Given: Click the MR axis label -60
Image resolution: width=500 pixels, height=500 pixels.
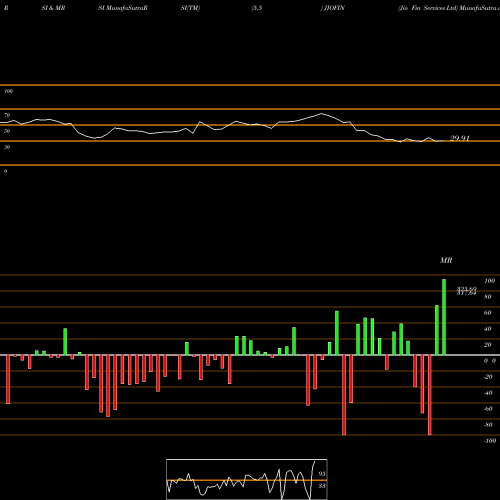Looking at the screenshot, I should click(488, 409).
